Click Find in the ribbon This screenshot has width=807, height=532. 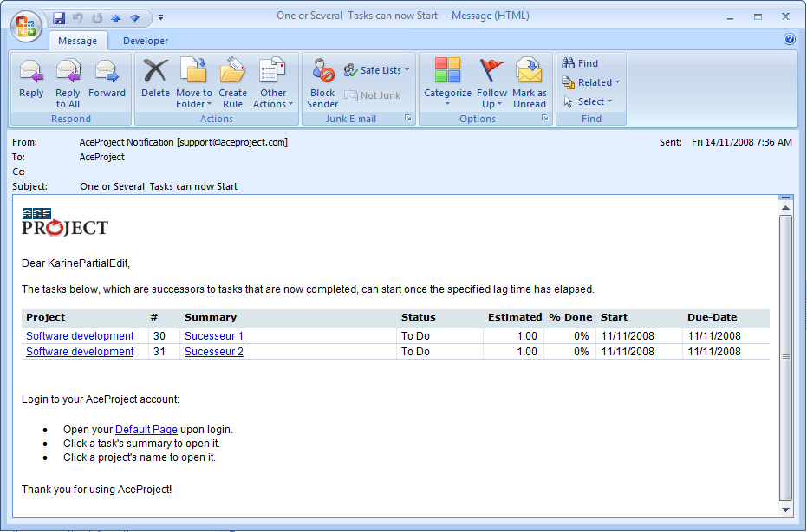(x=580, y=63)
